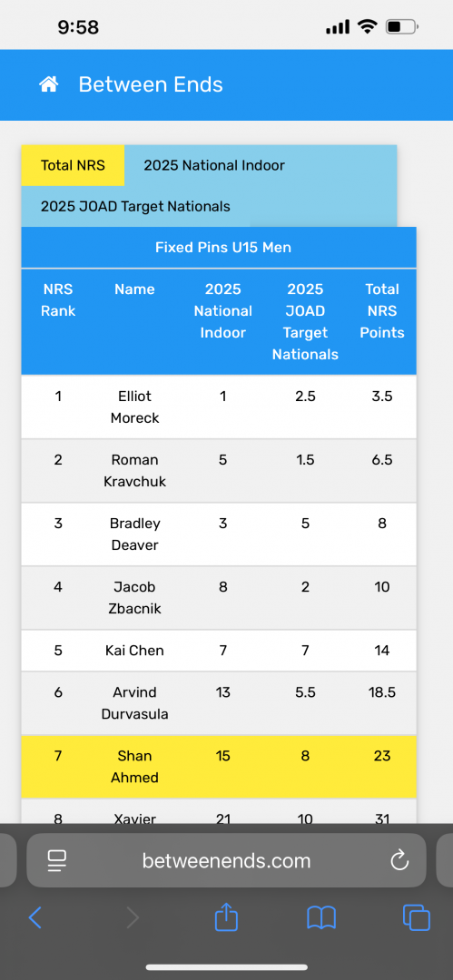Select the Elliot Moreck row name
453x980 pixels.
click(x=134, y=407)
